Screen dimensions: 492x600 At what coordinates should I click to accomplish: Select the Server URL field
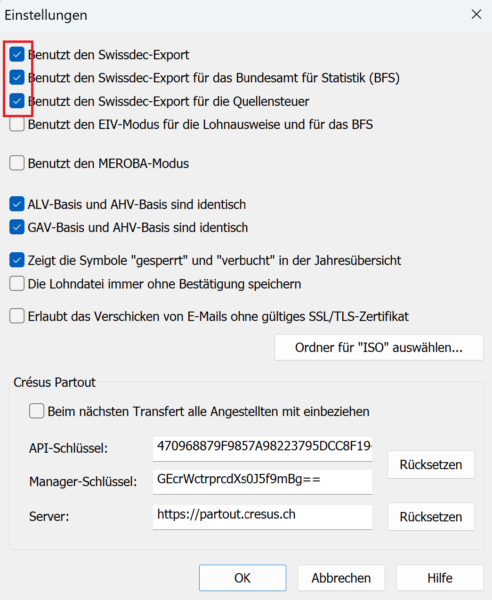262,517
